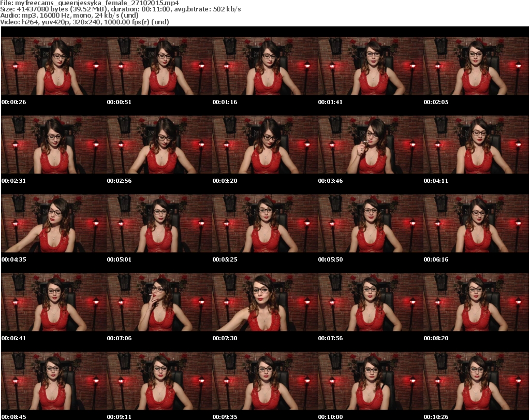Select the frame at 00:00:51

pos(159,66)
